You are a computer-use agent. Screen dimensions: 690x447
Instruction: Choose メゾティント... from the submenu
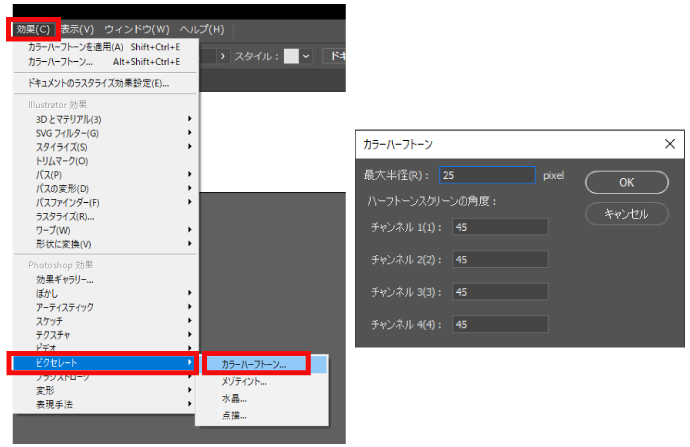pyautogui.click(x=245, y=382)
